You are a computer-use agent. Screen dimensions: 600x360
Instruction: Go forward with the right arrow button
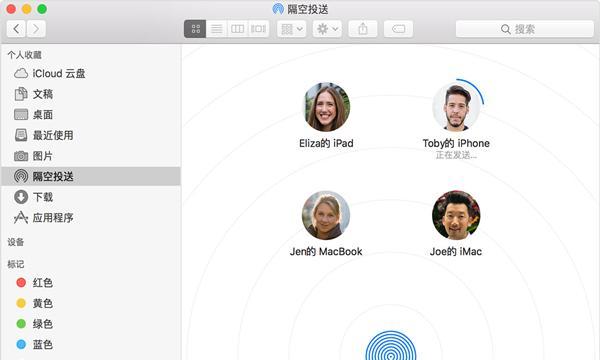coord(36,29)
